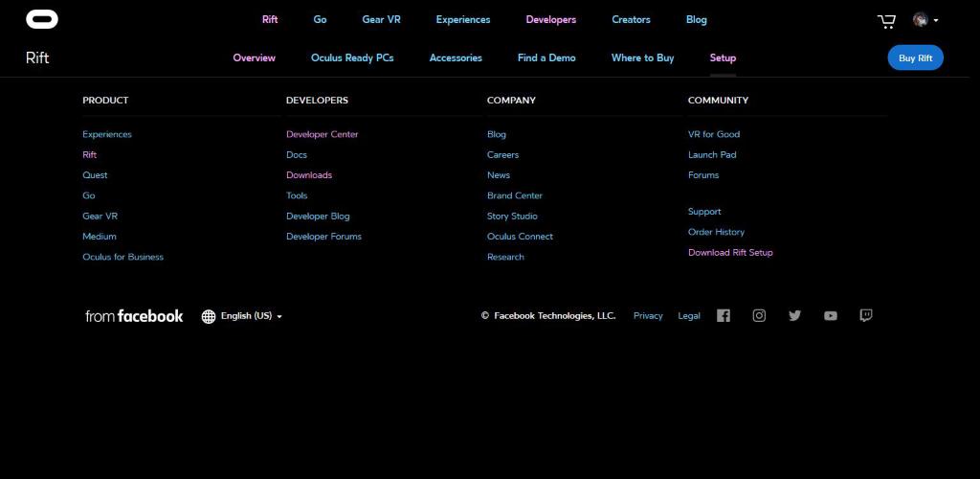
Task: Click the Buy Rift button
Action: click(915, 58)
